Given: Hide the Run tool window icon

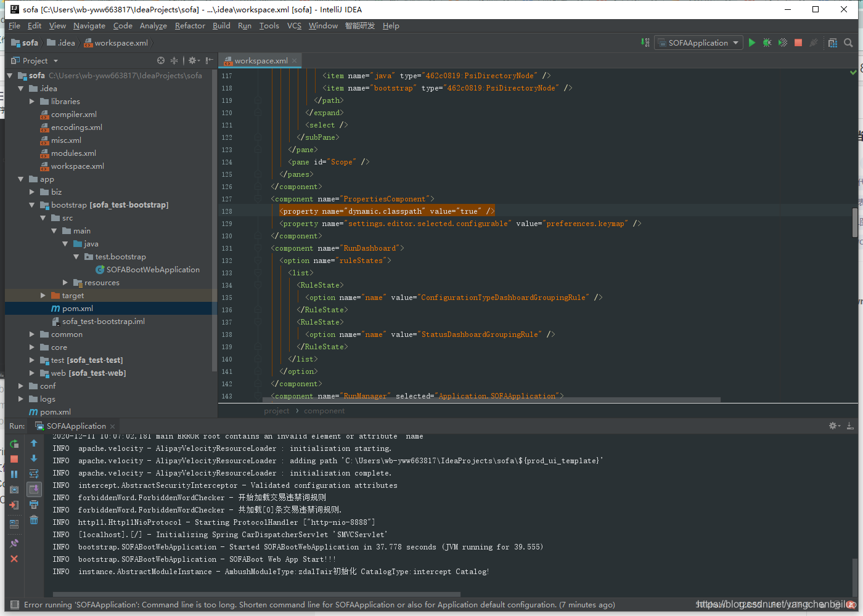Looking at the screenshot, I should (850, 426).
